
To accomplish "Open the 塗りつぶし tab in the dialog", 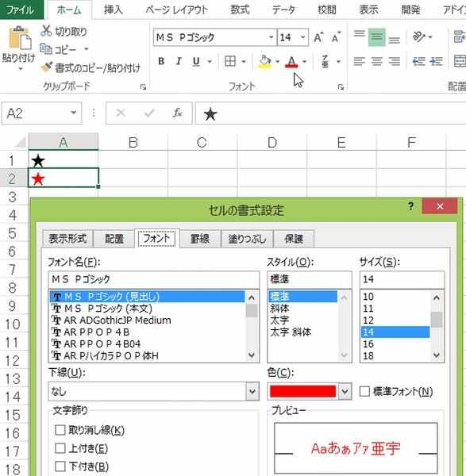I will (x=247, y=239).
